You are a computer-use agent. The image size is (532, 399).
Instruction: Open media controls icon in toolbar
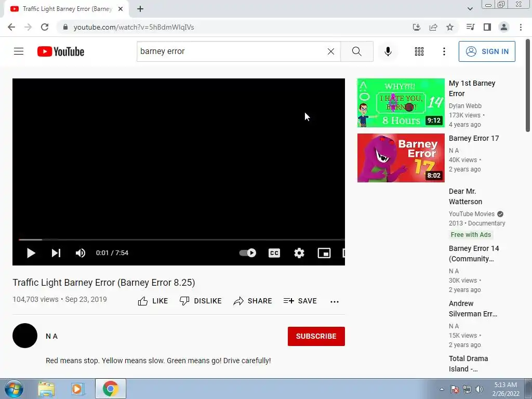click(x=470, y=27)
